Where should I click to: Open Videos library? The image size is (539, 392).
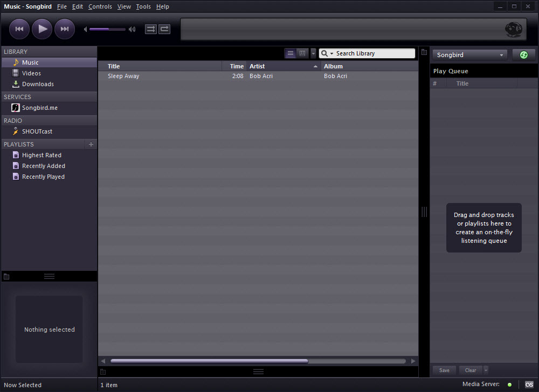50,73
